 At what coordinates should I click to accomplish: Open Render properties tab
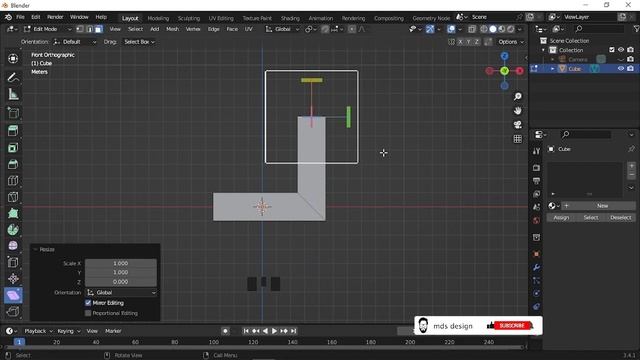click(536, 168)
